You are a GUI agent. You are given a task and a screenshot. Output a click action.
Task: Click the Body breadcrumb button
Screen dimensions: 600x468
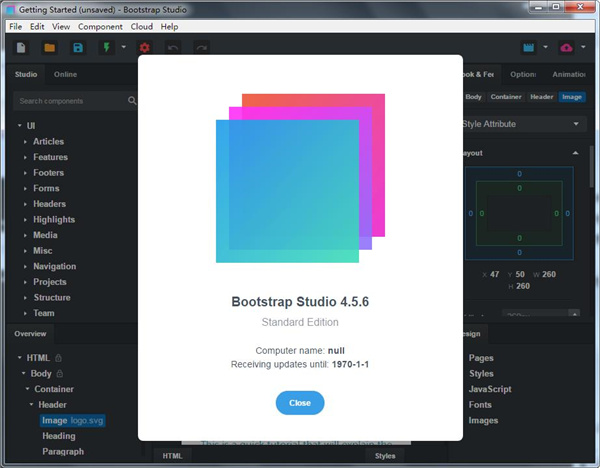(473, 97)
